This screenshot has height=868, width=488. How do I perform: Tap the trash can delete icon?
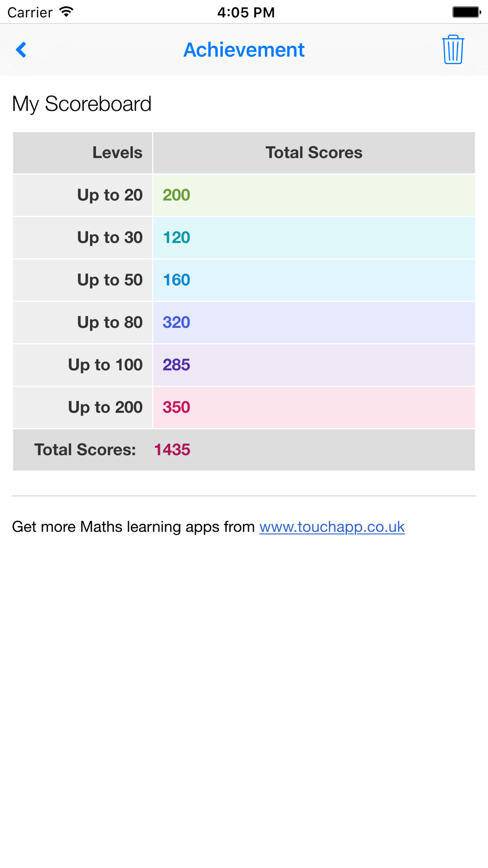[x=453, y=49]
